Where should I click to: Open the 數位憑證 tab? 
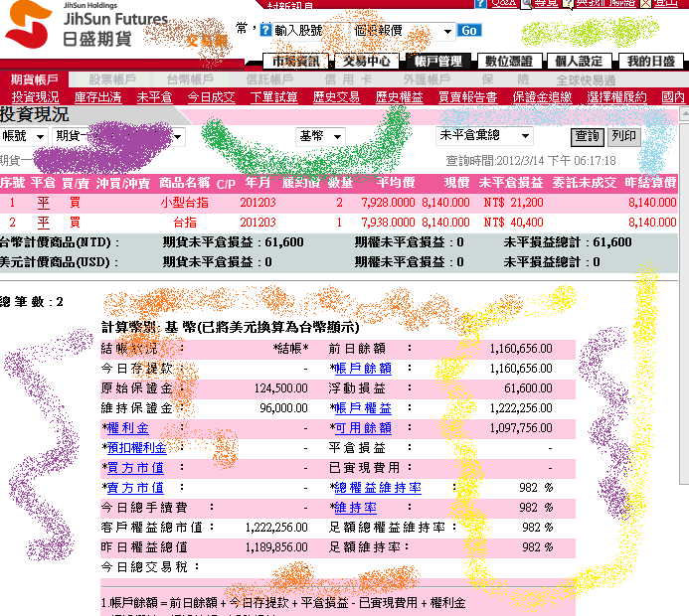pyautogui.click(x=509, y=61)
